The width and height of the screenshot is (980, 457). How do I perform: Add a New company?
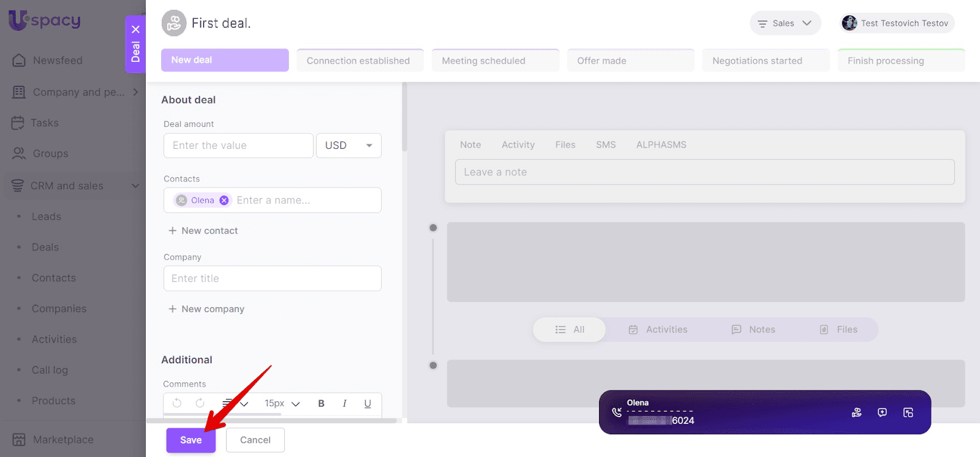coord(206,309)
